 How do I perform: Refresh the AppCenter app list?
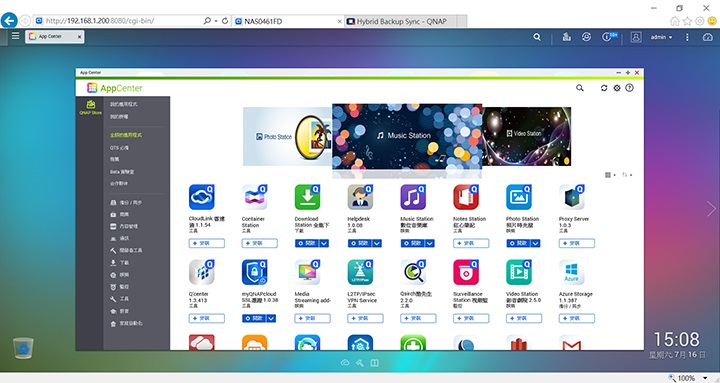[x=604, y=88]
